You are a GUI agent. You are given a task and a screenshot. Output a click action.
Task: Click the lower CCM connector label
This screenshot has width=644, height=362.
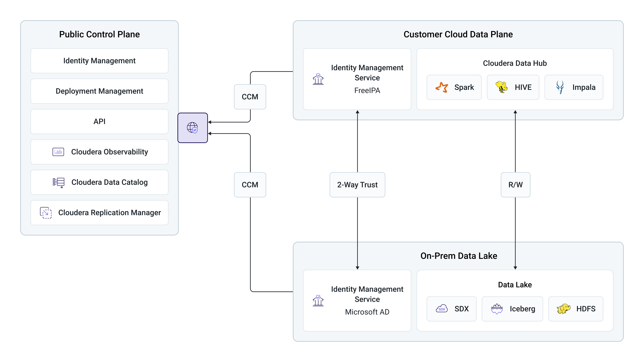[x=250, y=185]
